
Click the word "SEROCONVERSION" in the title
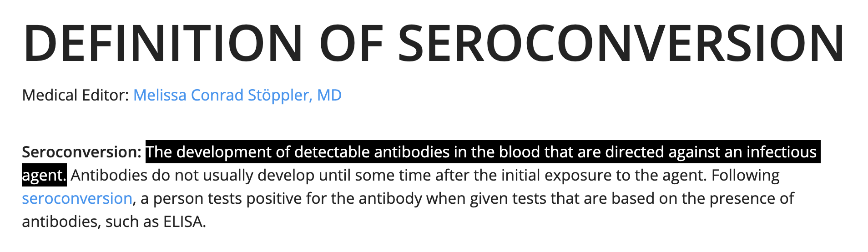tap(621, 43)
